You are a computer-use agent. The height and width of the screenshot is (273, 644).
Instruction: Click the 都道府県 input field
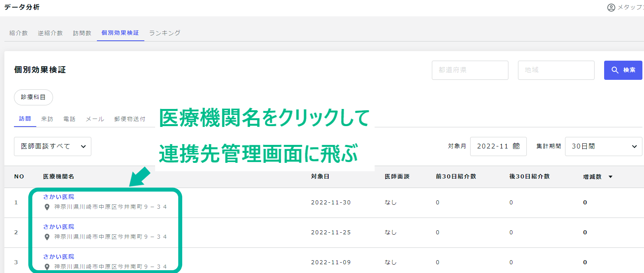pos(470,70)
